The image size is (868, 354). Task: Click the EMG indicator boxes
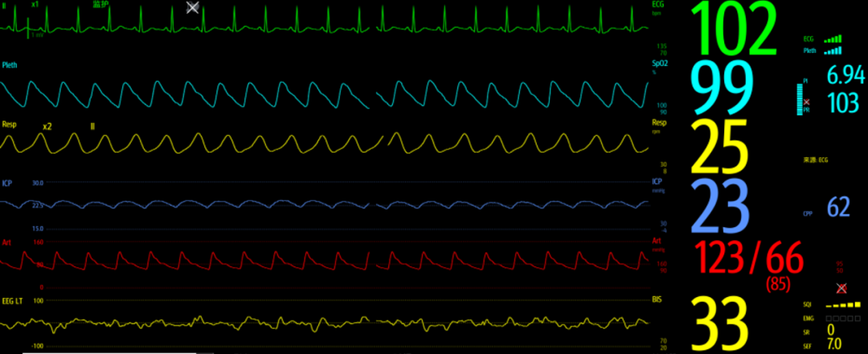(x=843, y=319)
